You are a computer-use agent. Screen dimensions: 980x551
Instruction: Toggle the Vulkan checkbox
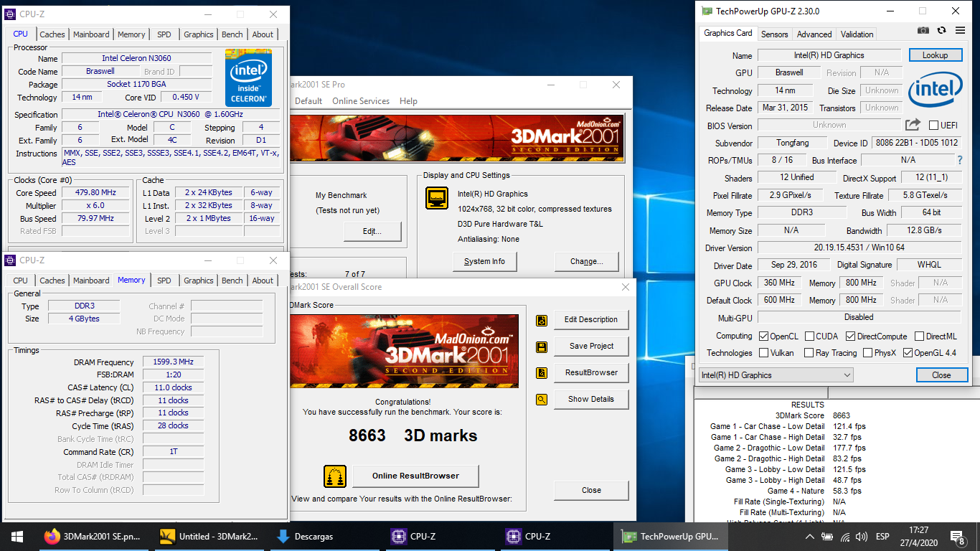(764, 353)
